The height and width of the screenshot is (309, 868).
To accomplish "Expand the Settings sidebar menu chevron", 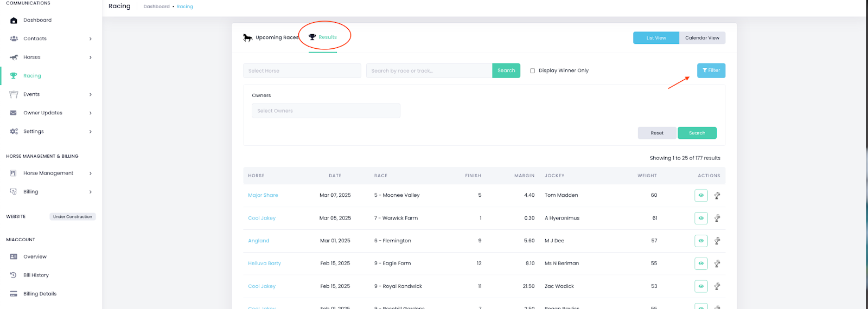I will coord(91,132).
